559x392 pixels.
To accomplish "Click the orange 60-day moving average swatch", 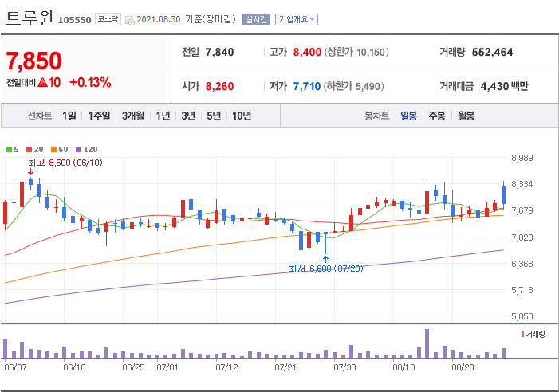I will pos(54,150).
